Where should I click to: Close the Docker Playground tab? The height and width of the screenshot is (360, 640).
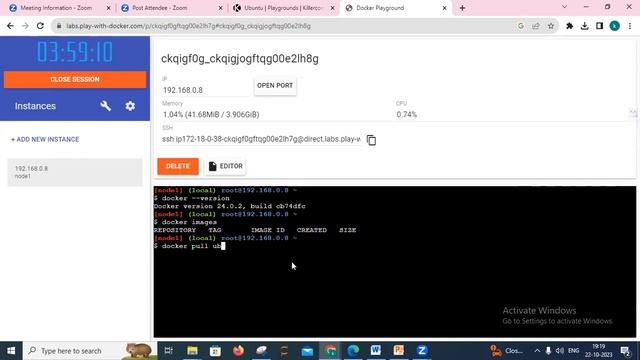[444, 8]
